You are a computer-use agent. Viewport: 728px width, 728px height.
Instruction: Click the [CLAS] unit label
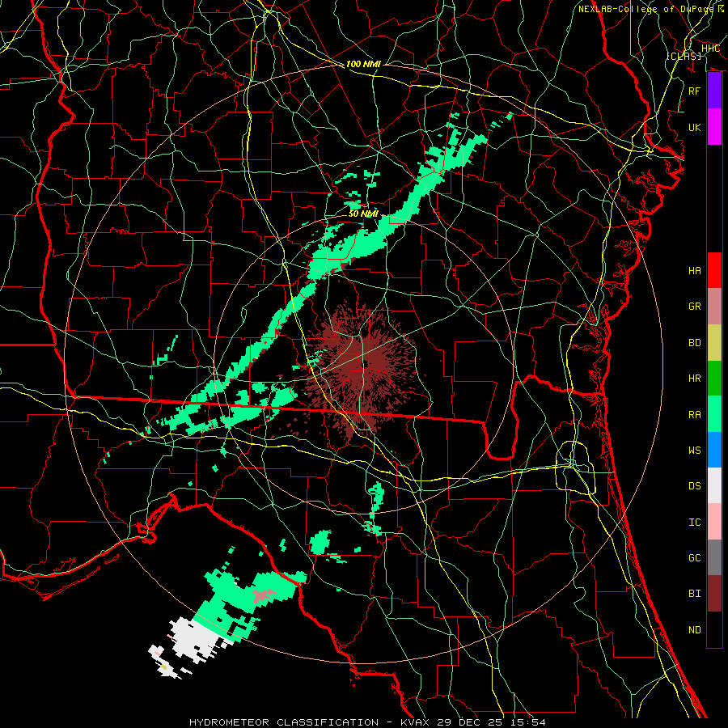pos(684,57)
